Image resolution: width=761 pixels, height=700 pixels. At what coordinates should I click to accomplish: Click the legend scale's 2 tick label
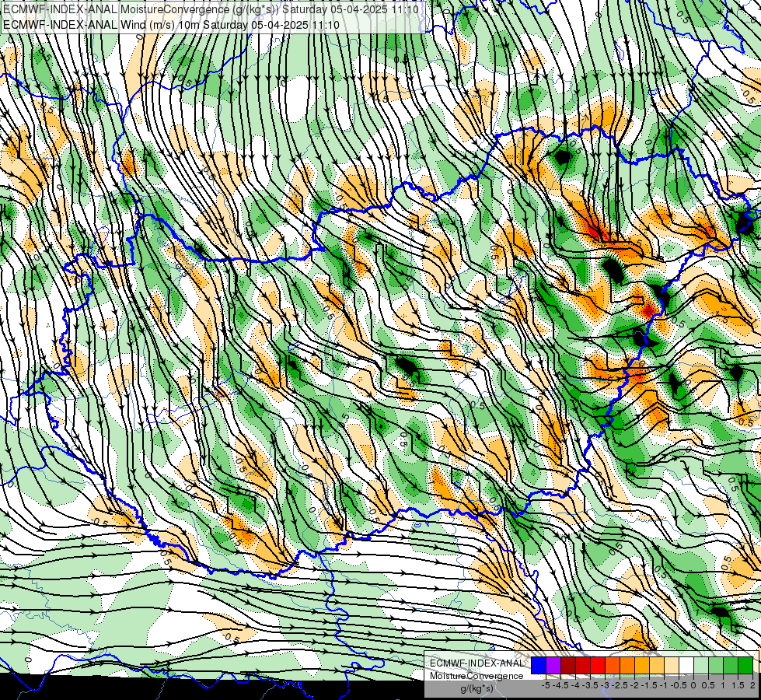(x=752, y=685)
